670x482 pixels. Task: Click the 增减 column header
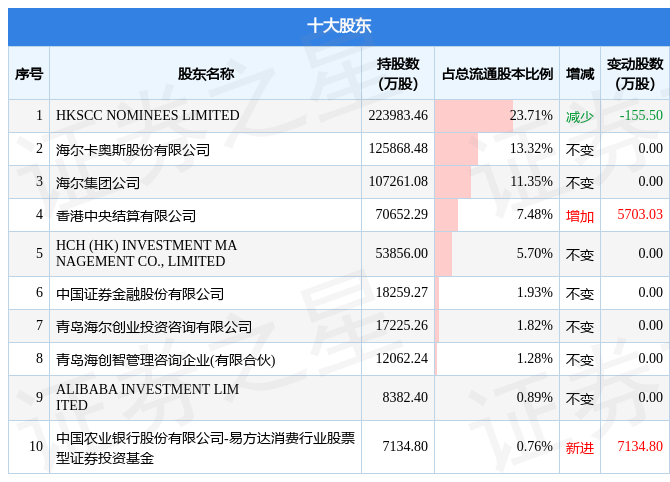click(580, 74)
